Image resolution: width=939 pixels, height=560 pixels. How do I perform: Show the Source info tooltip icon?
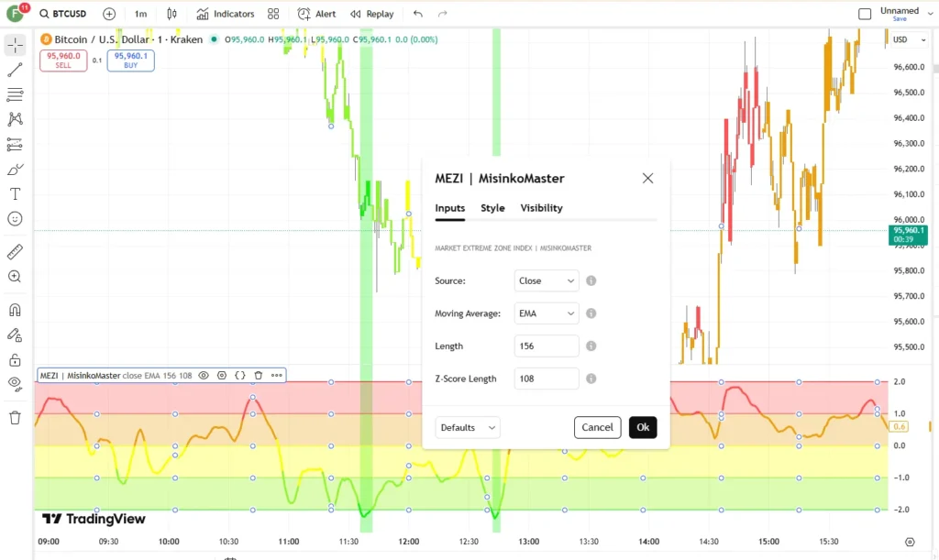click(x=591, y=280)
